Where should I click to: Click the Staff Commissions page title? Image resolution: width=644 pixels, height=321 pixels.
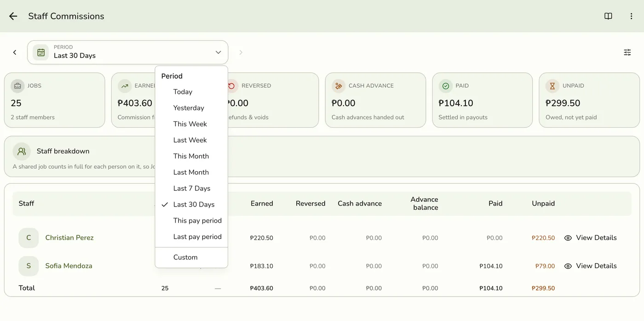(66, 16)
